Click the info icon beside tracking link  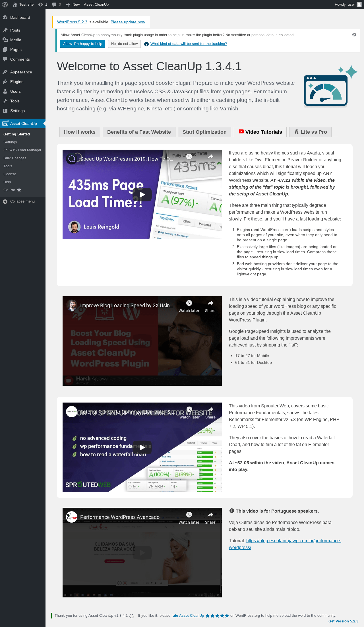click(146, 44)
